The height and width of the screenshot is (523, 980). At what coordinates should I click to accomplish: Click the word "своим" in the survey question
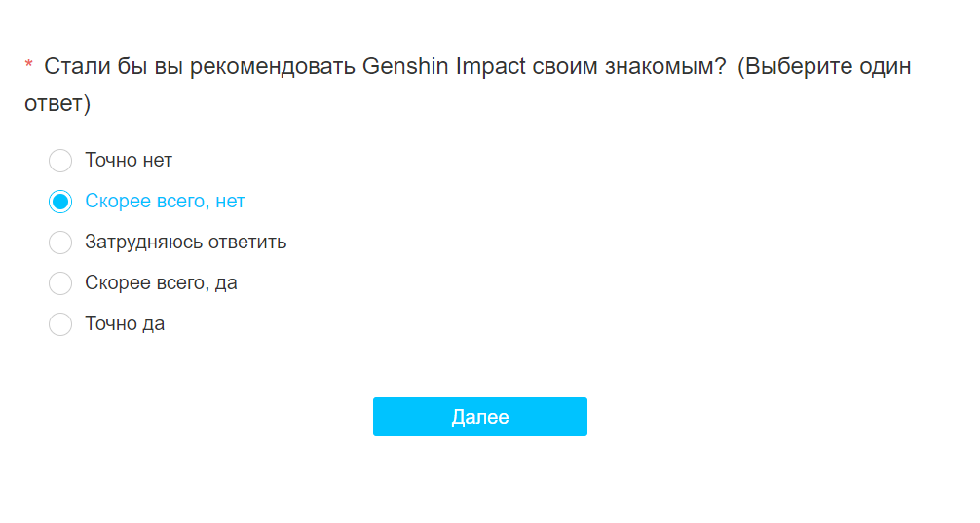click(x=567, y=67)
